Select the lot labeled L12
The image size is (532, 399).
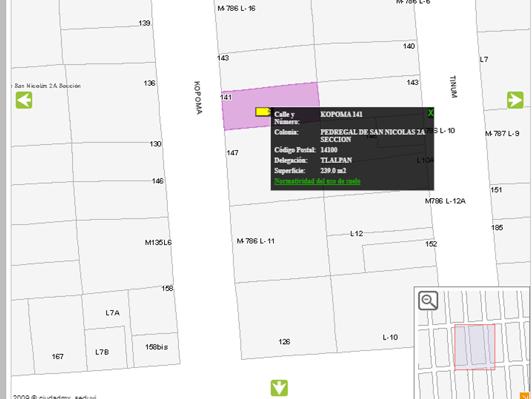pos(357,234)
